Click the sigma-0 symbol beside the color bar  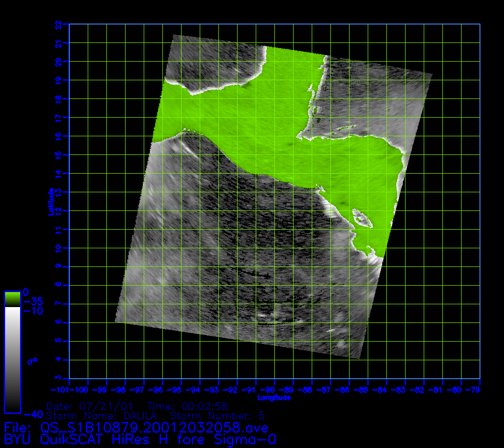[x=33, y=360]
